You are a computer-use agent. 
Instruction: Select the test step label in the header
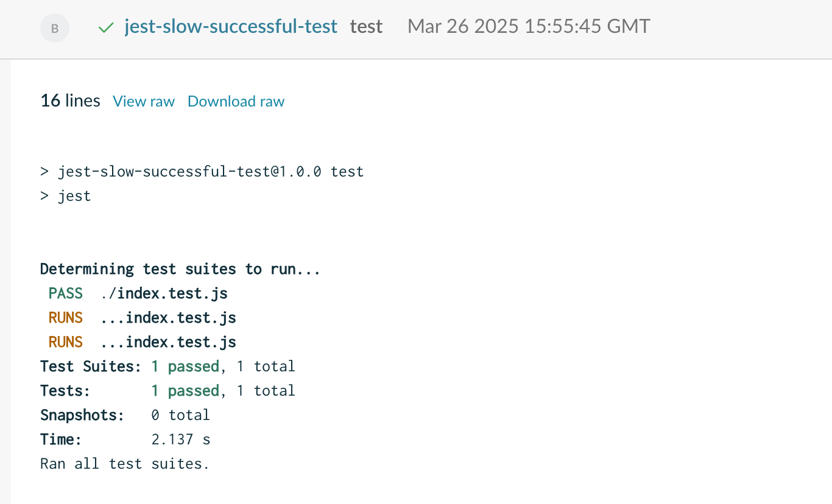click(x=366, y=26)
